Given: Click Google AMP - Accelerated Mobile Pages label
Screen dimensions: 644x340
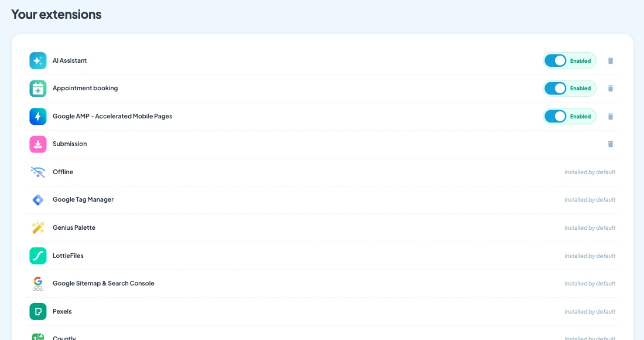Looking at the screenshot, I should pyautogui.click(x=112, y=116).
